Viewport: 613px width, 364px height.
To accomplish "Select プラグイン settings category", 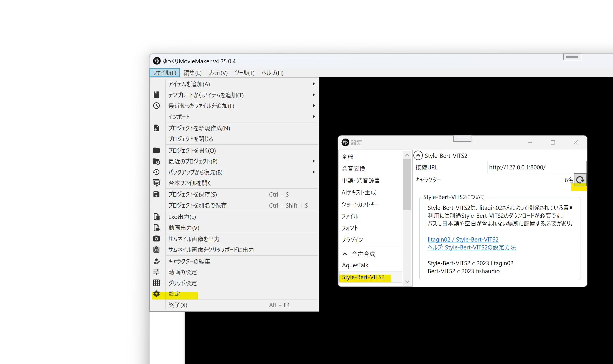I will 371,240.
